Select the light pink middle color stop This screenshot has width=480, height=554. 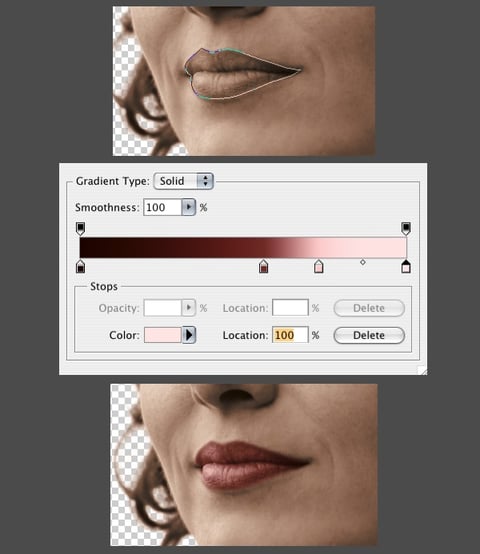pos(319,267)
